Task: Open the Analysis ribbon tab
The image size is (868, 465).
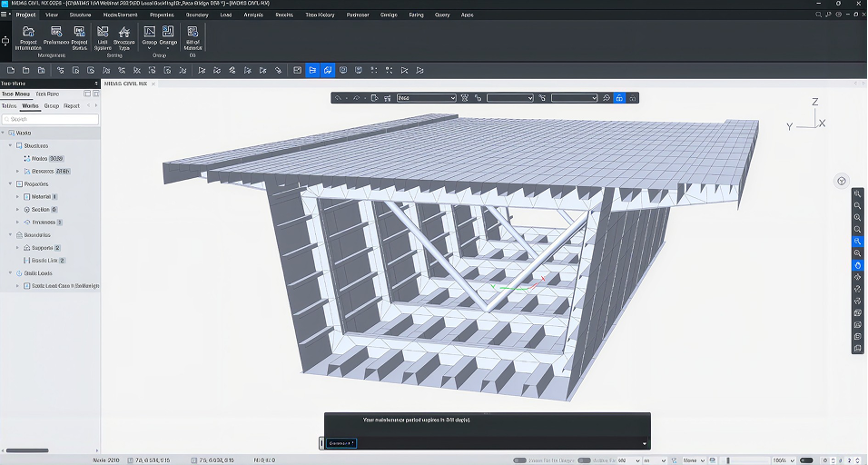Action: 253,15
